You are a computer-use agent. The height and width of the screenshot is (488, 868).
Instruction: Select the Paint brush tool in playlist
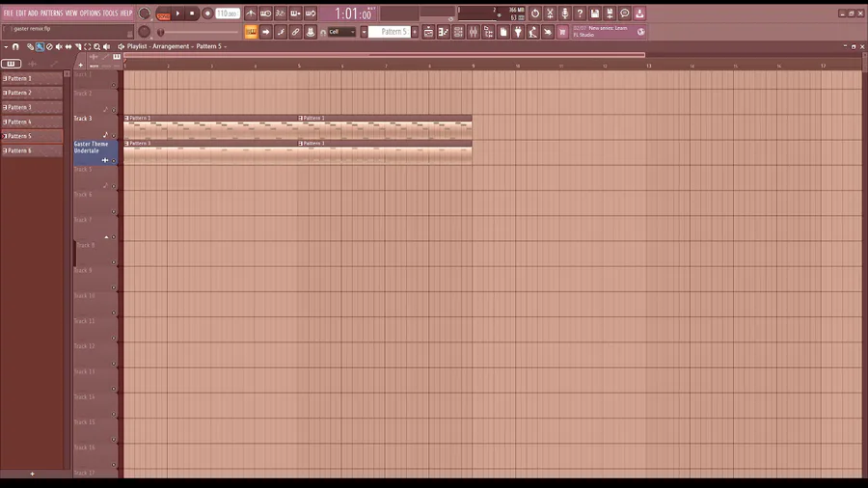[40, 47]
